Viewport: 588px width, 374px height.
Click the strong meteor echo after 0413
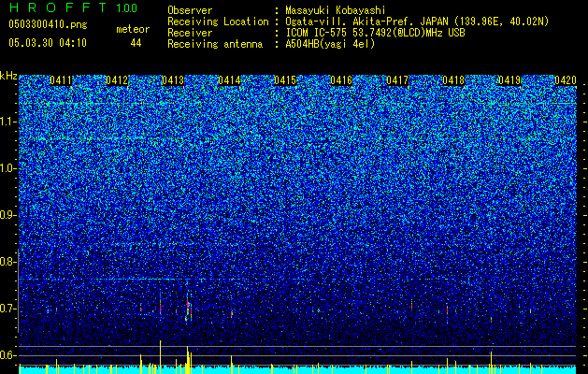click(189, 309)
